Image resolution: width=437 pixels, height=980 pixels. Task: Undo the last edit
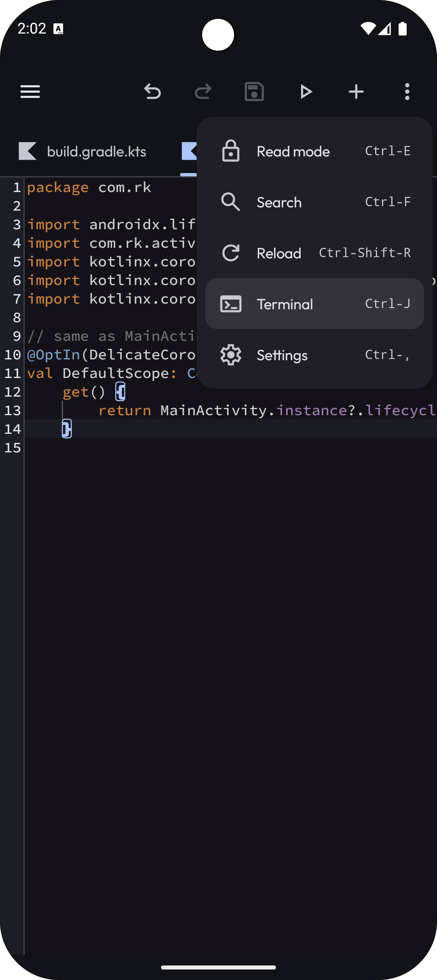tap(153, 92)
